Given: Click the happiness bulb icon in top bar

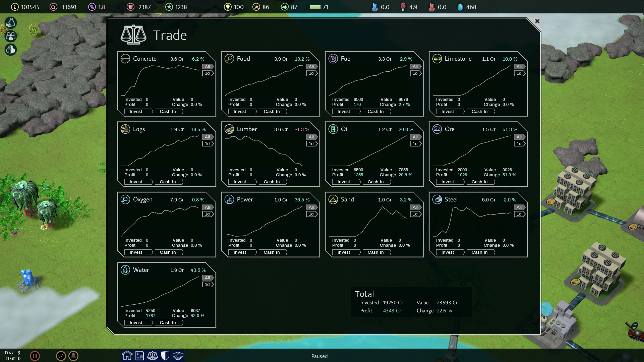Looking at the screenshot, I should tap(228, 7).
